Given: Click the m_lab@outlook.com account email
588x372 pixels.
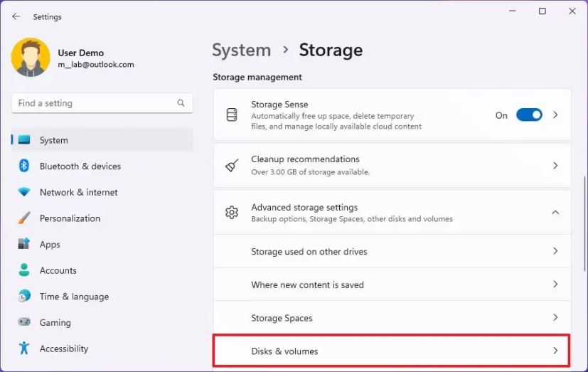Looking at the screenshot, I should point(95,65).
